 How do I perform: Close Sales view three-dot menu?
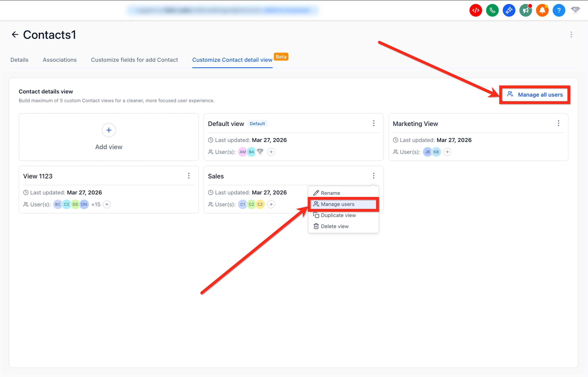pos(374,175)
